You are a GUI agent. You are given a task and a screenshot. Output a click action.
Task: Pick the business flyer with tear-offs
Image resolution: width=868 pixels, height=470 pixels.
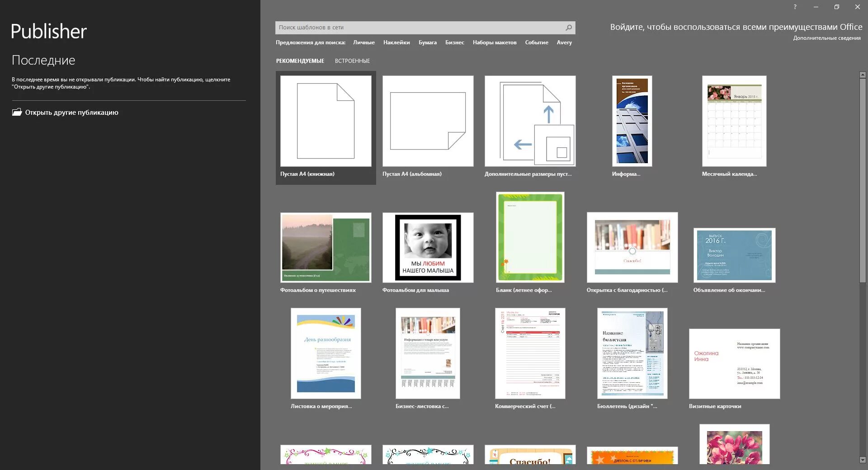[428, 353]
